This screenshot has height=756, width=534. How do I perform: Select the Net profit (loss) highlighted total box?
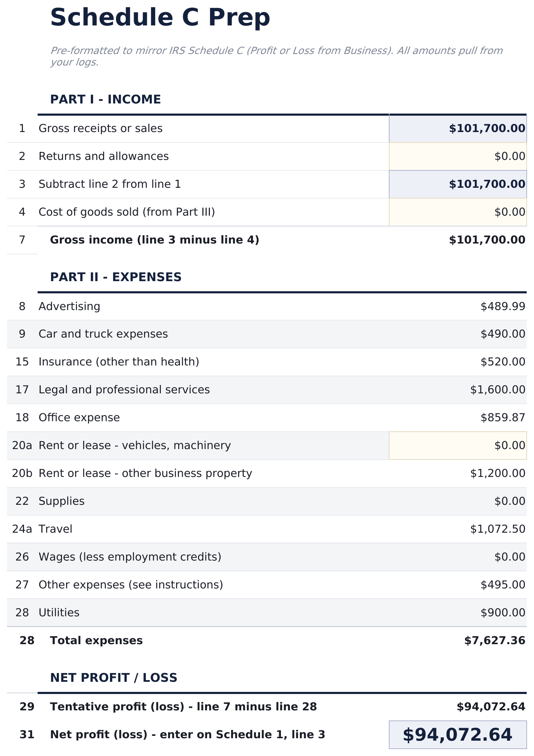coord(457,735)
